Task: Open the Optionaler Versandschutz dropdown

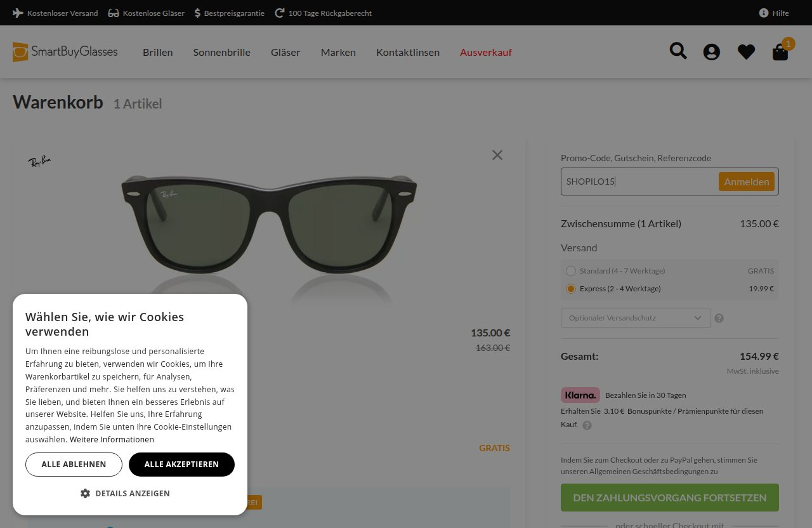Action: 636,318
